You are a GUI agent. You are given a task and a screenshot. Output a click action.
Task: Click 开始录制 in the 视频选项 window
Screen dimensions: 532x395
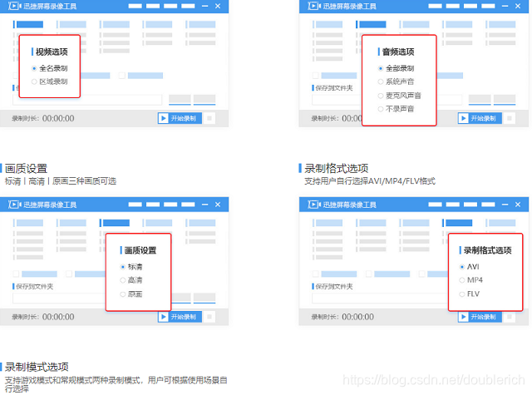point(180,118)
